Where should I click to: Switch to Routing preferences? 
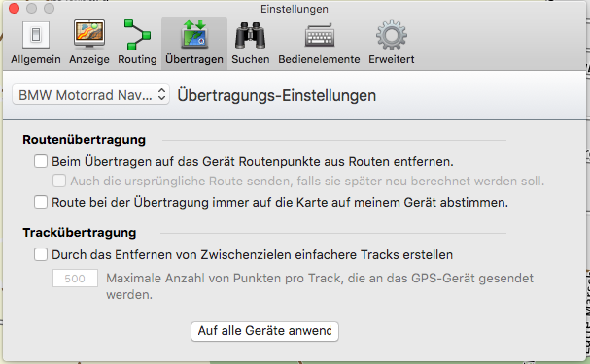pyautogui.click(x=137, y=43)
